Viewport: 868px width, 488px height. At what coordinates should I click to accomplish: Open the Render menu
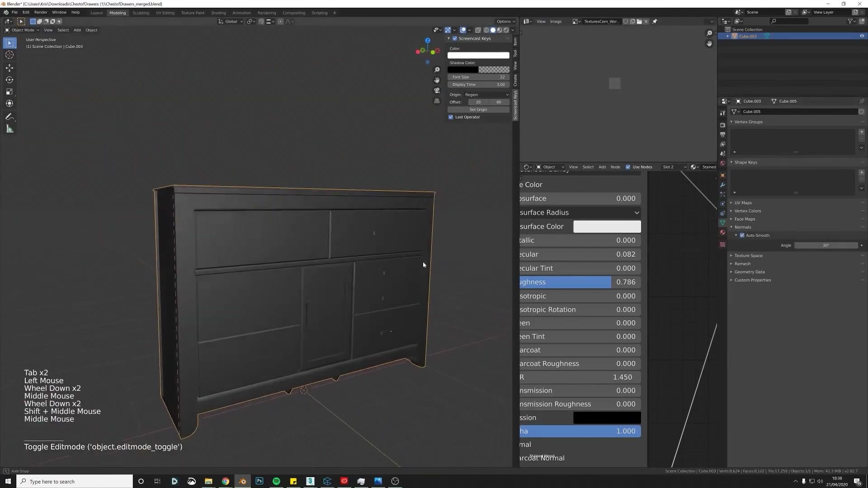(41, 13)
